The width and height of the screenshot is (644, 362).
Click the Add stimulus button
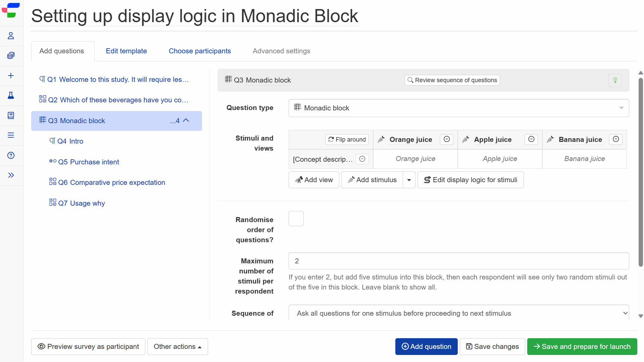point(372,180)
